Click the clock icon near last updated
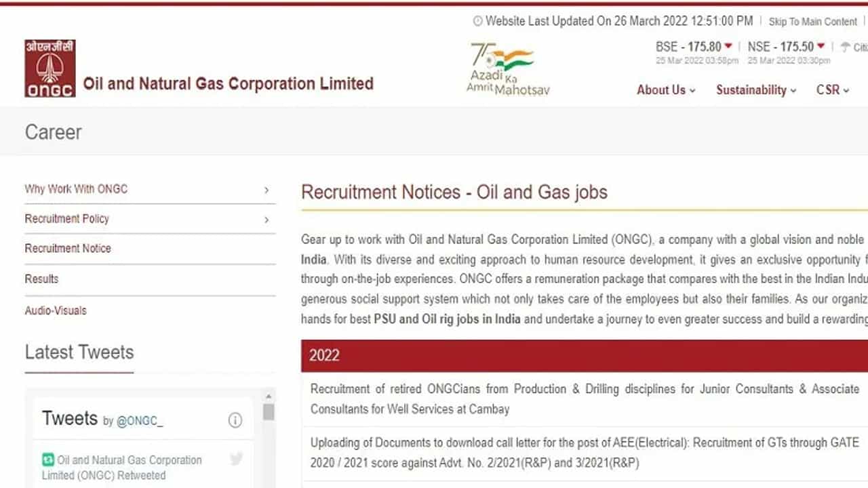This screenshot has height=488, width=868. pyautogui.click(x=477, y=22)
